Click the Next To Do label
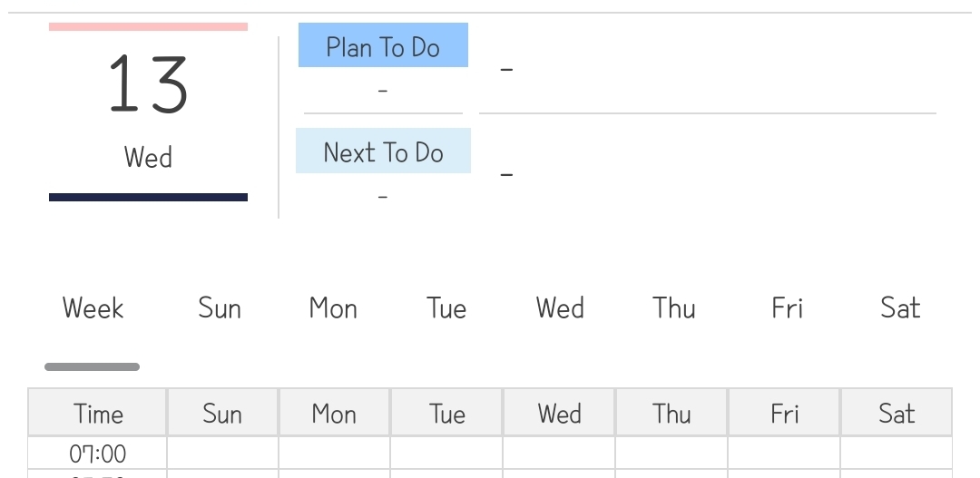Viewport: 980px width, 478px height. (383, 151)
